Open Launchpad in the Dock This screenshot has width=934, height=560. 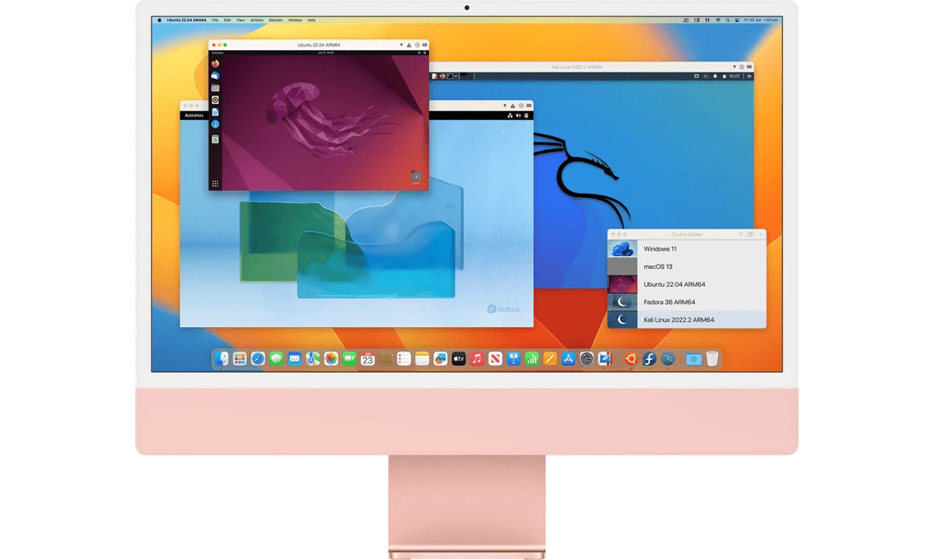[240, 359]
